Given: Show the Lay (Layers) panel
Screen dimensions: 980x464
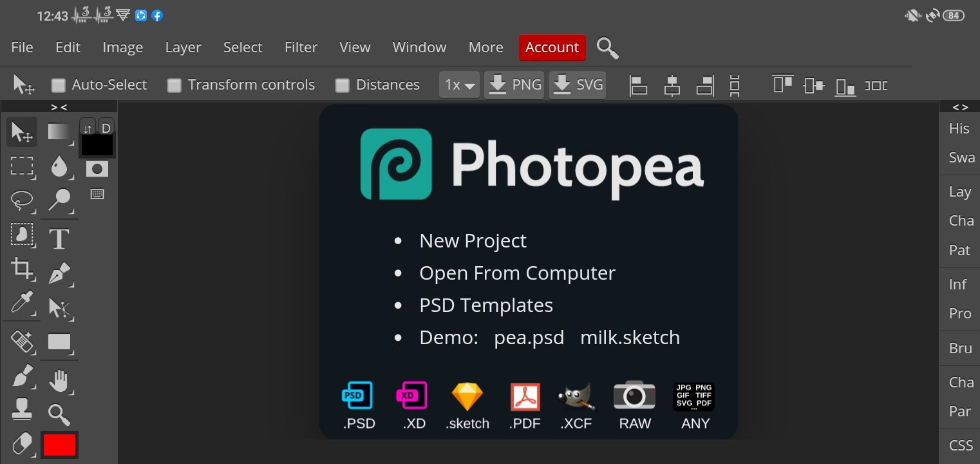Looking at the screenshot, I should coord(959,191).
